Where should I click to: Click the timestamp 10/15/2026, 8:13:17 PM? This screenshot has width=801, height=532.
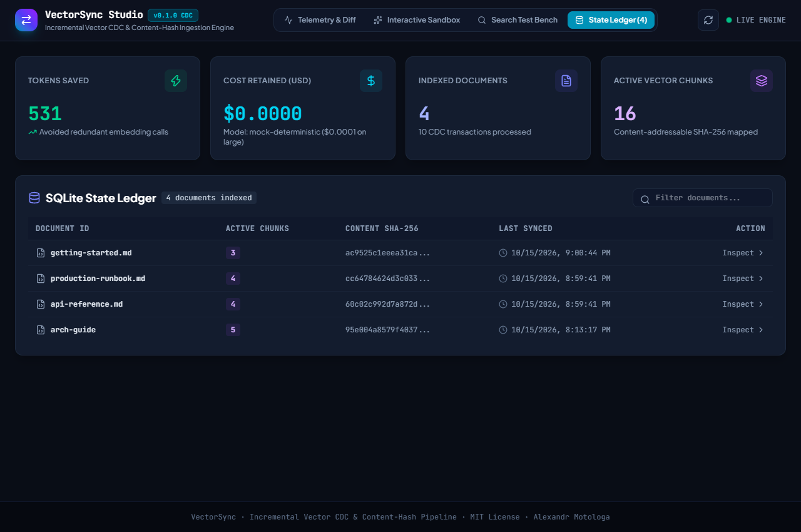pos(561,330)
